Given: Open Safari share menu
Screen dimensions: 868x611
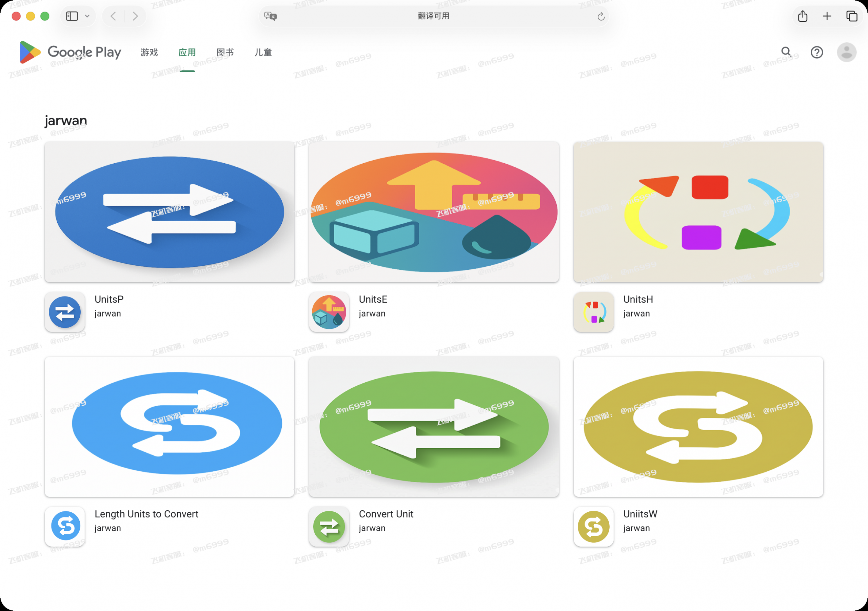Looking at the screenshot, I should (803, 16).
